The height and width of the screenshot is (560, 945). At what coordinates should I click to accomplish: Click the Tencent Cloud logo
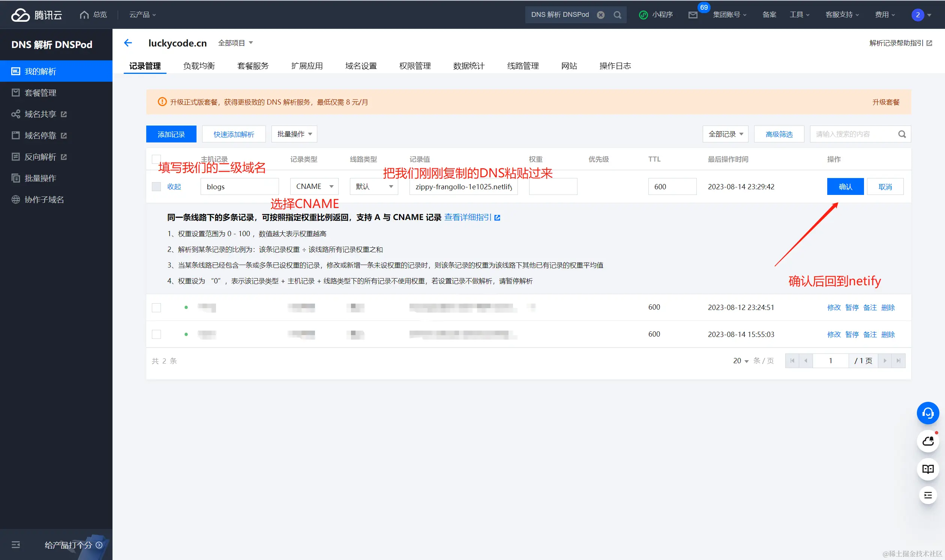pyautogui.click(x=37, y=15)
